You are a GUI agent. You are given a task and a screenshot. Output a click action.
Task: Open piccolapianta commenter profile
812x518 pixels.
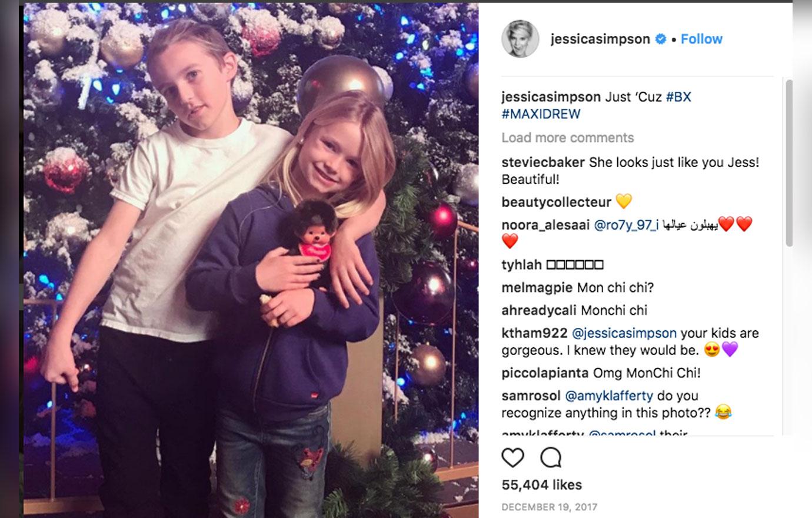point(545,373)
